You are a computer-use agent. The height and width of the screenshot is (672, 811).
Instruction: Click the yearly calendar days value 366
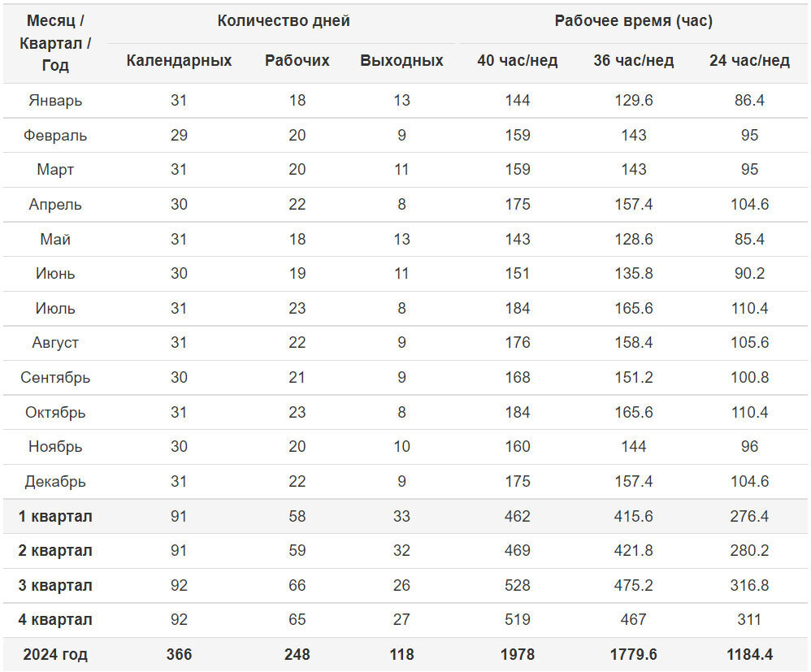click(179, 654)
